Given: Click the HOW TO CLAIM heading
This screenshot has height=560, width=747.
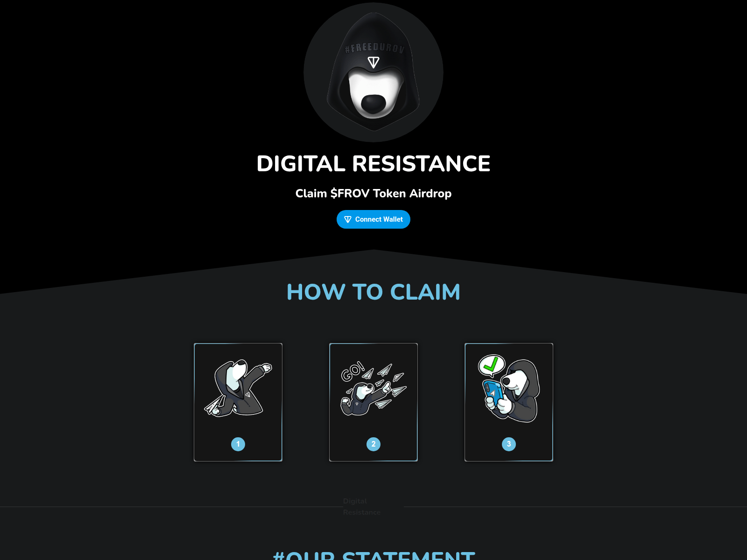Looking at the screenshot, I should click(373, 292).
